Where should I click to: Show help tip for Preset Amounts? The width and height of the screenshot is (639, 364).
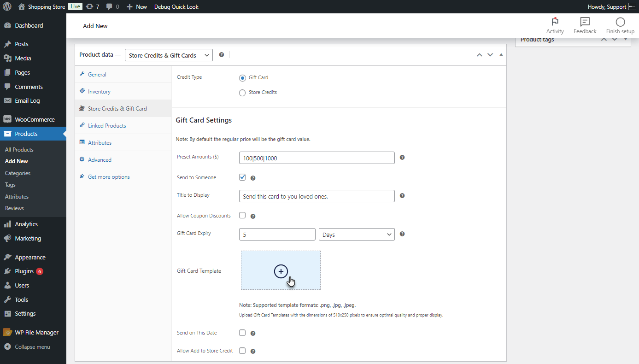[402, 158]
